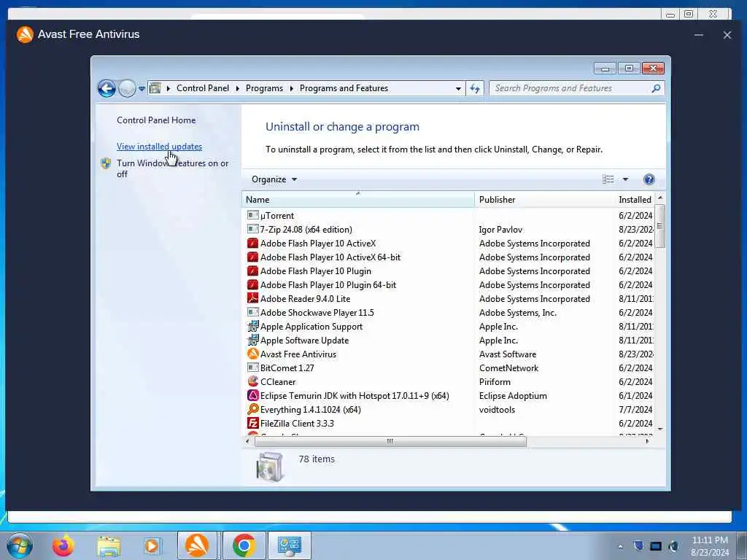
Task: Click Programs and Features breadcrumb
Action: click(x=344, y=88)
